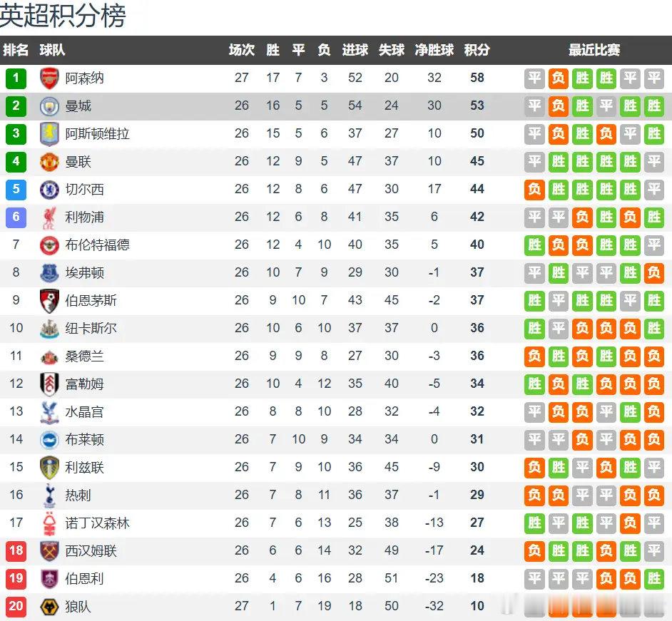Open the 纽卡斯尔 team name link

click(91, 329)
